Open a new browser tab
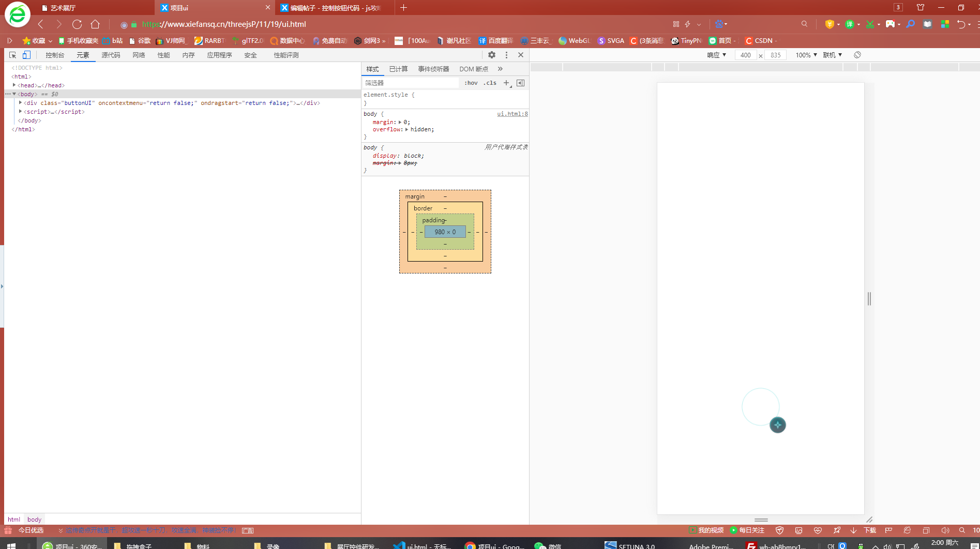 click(404, 8)
